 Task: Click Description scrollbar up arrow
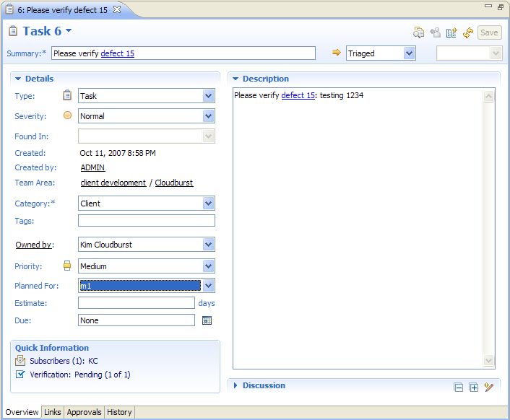pos(488,96)
